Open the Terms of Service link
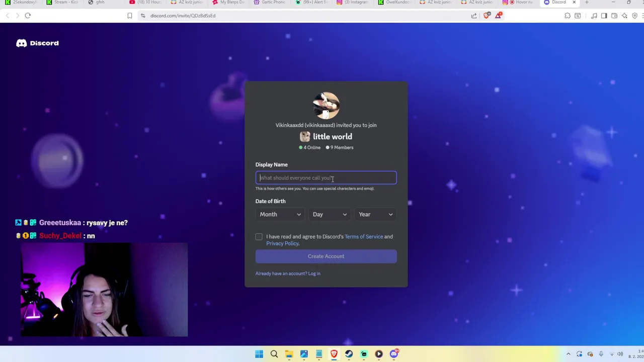 [x=364, y=237]
